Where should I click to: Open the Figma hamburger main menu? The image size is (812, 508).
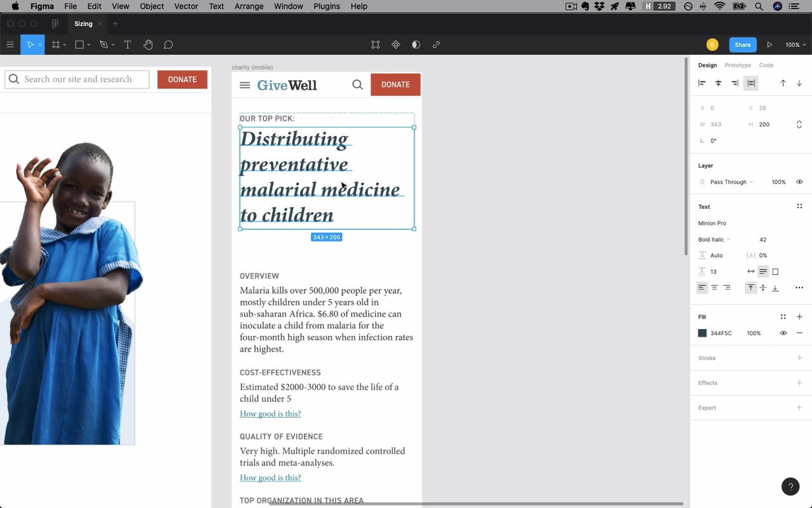[10, 44]
